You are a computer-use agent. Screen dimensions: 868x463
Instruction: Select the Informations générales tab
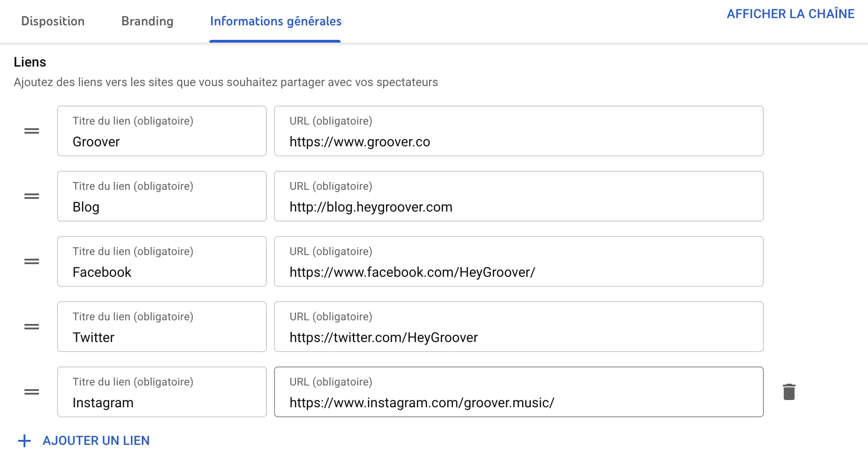(x=275, y=21)
